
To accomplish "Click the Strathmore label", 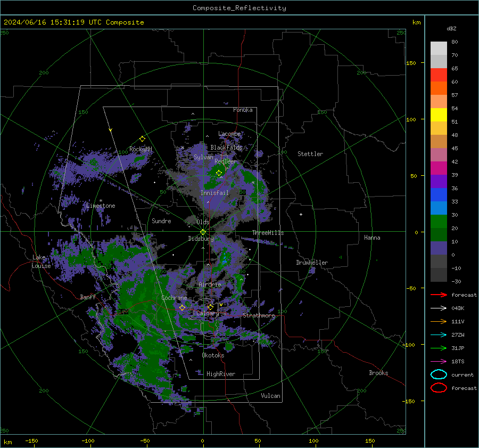I will click(259, 315).
